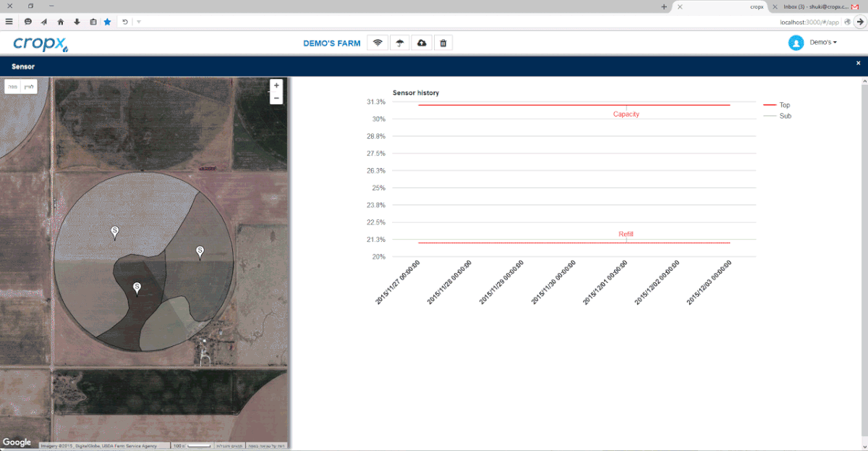Image resolution: width=868 pixels, height=451 pixels.
Task: Close the Sensor panel with the X
Action: coord(859,64)
